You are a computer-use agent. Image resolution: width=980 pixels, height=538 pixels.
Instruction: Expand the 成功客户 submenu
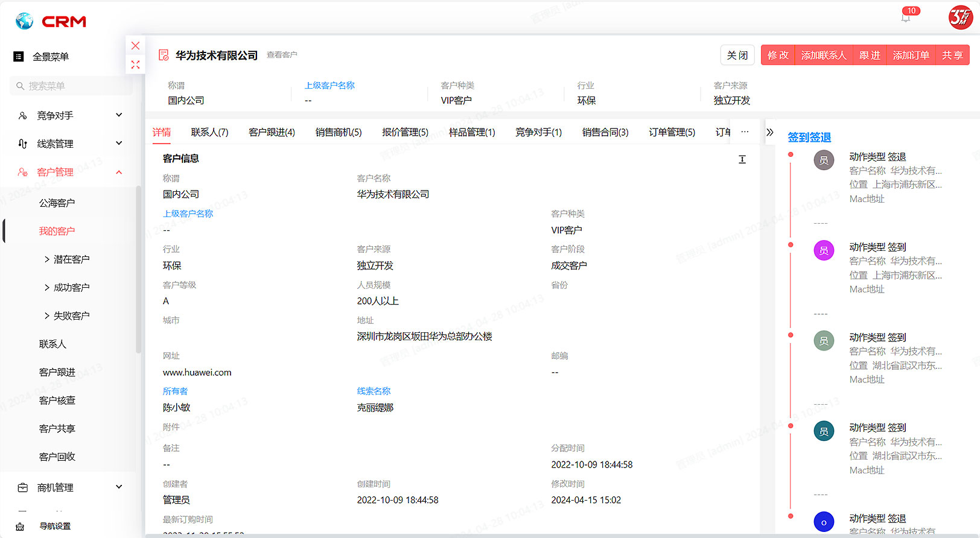click(47, 288)
